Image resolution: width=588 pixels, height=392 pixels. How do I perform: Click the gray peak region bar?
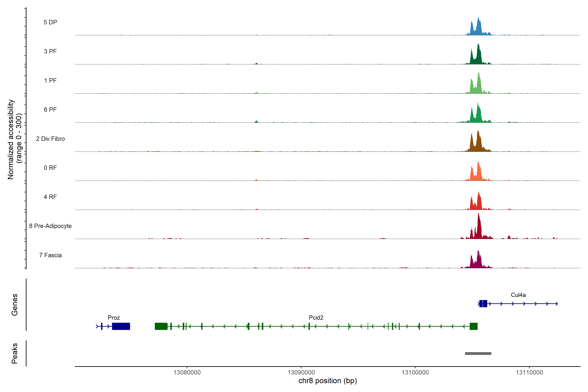tap(478, 353)
